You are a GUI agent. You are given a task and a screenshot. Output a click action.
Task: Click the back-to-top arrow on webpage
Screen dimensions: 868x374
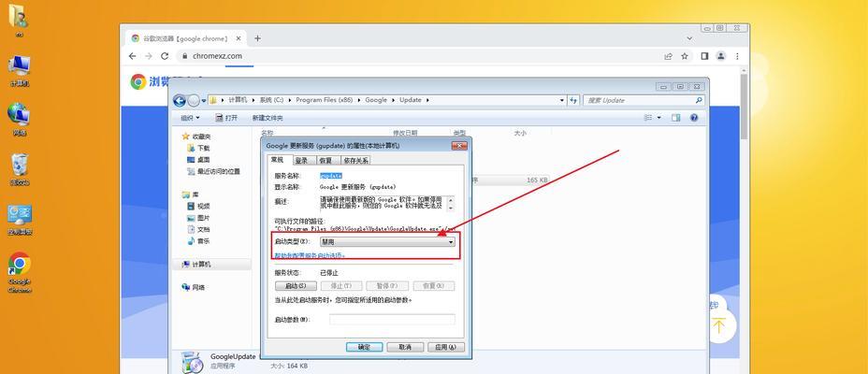coord(718,326)
